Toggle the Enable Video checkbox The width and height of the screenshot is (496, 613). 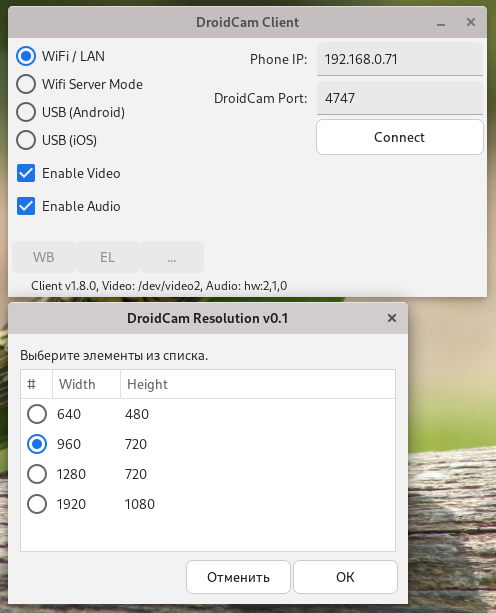[26, 173]
